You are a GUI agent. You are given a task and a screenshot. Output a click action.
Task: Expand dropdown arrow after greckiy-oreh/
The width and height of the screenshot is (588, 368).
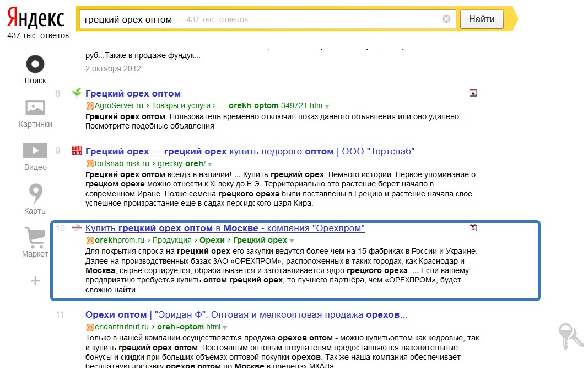pyautogui.click(x=210, y=164)
